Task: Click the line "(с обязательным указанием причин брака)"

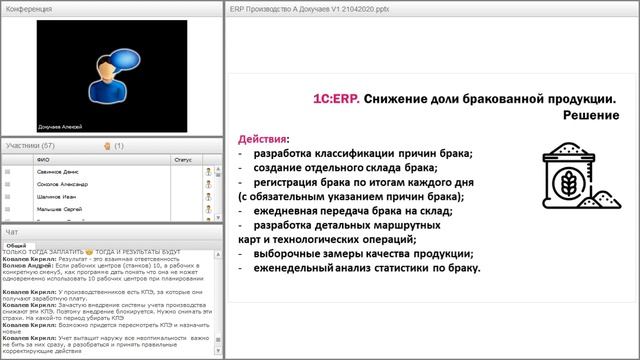Action: pos(351,196)
